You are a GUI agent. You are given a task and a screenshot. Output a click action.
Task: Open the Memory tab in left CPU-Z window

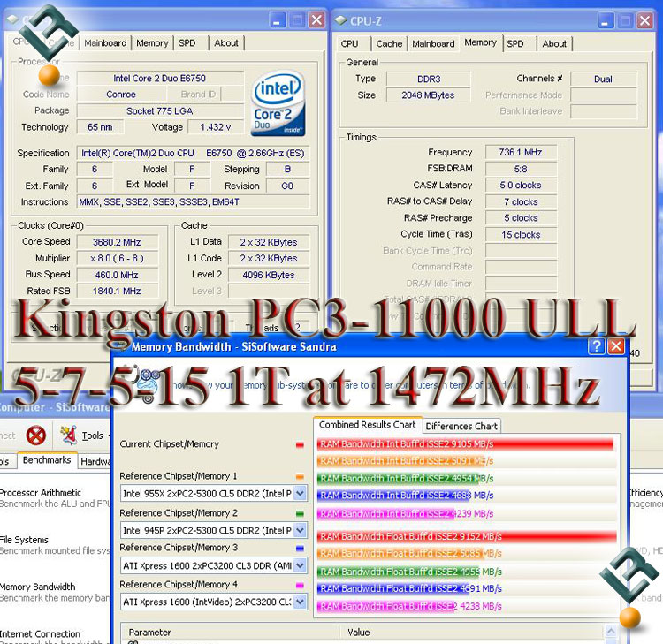point(152,43)
